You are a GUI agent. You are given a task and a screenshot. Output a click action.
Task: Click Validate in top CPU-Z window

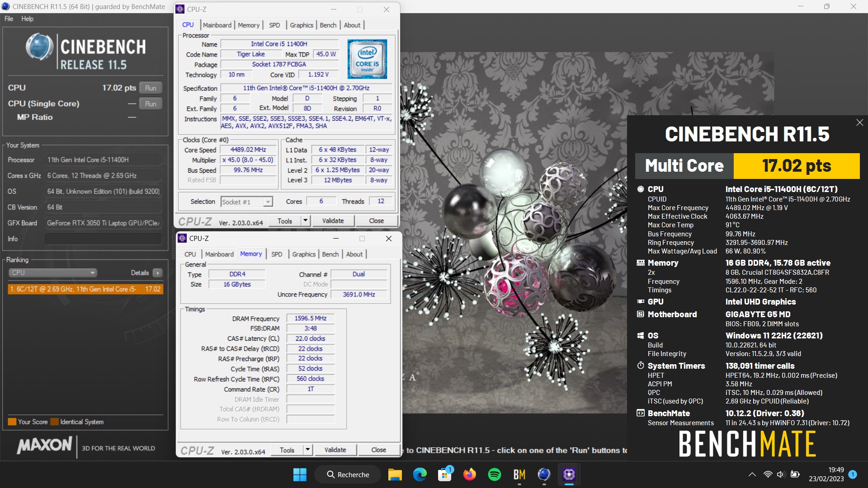pos(333,221)
